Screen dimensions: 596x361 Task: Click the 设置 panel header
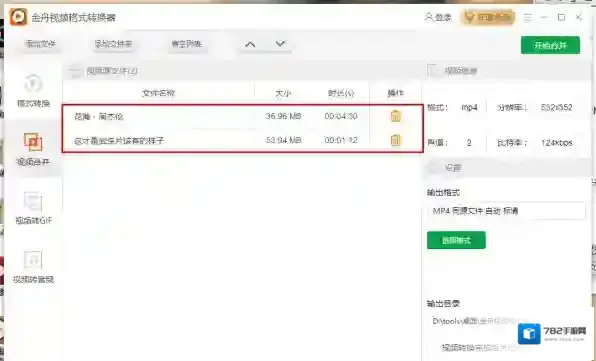click(x=453, y=168)
